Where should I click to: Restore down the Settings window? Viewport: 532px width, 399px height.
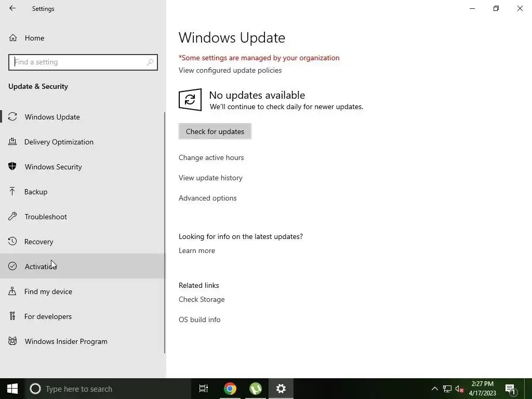pos(496,8)
